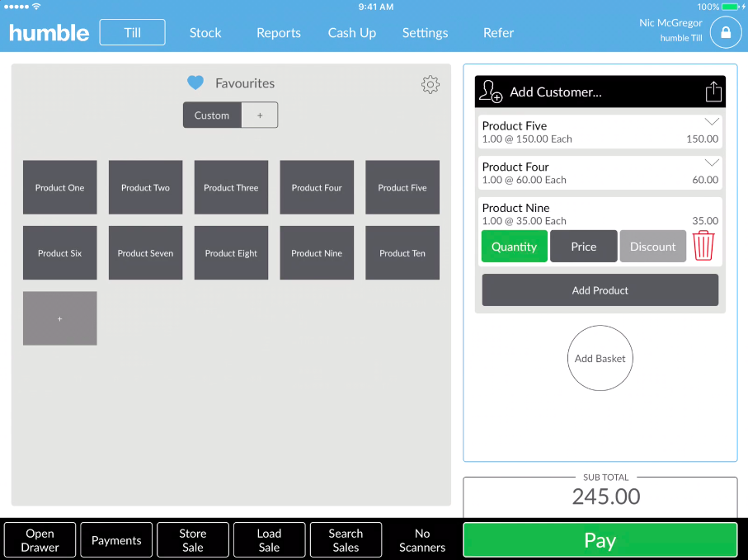Tap the Wi-Fi icon in status bar
The height and width of the screenshot is (560, 748).
[36, 7]
